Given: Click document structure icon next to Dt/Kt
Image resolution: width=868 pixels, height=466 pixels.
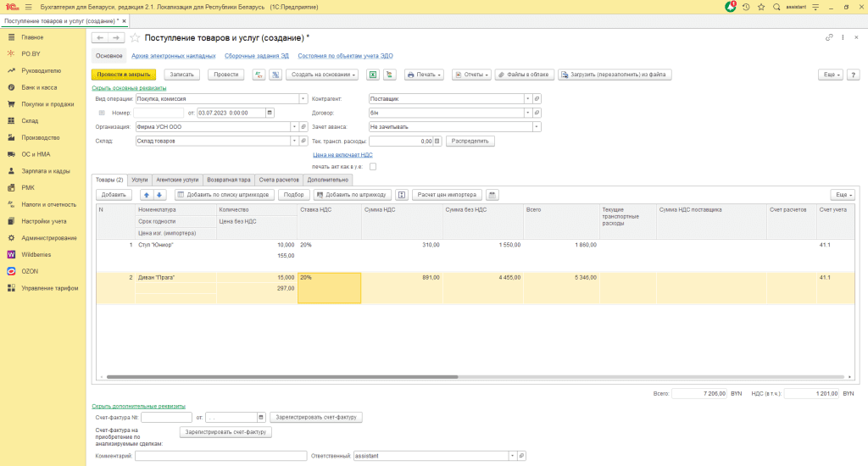Looking at the screenshot, I should [275, 75].
